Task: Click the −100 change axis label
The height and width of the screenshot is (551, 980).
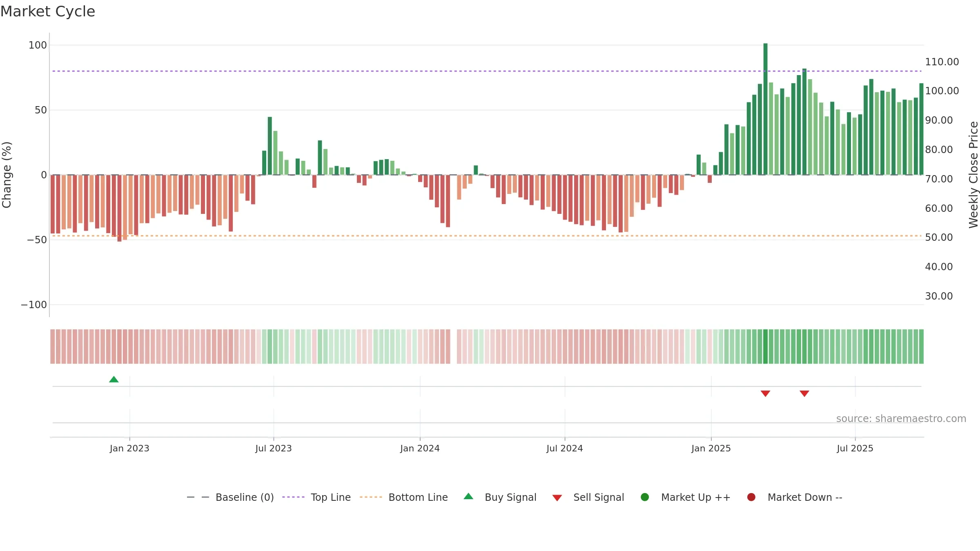Action: coord(34,305)
